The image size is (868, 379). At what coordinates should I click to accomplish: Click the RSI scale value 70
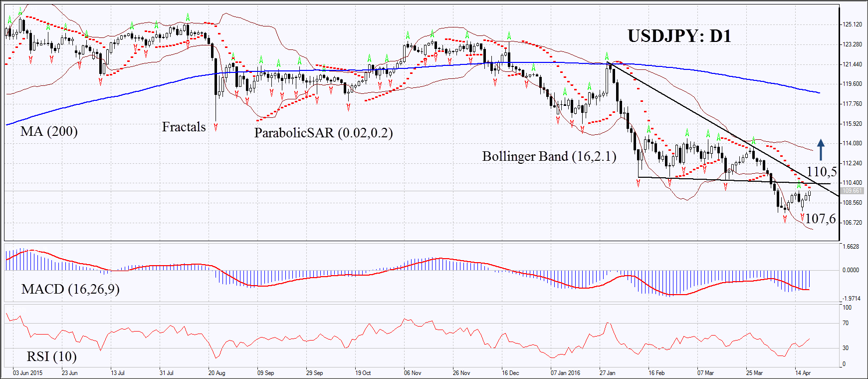click(x=846, y=323)
